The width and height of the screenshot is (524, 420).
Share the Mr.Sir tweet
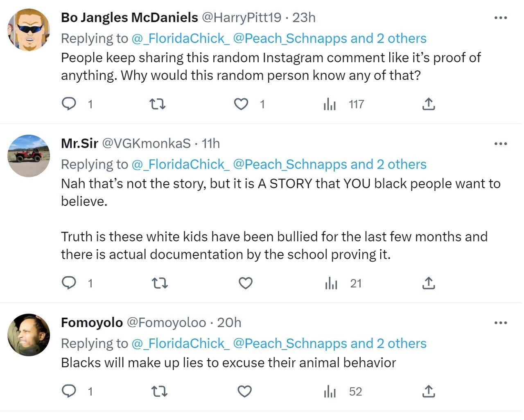pos(428,283)
